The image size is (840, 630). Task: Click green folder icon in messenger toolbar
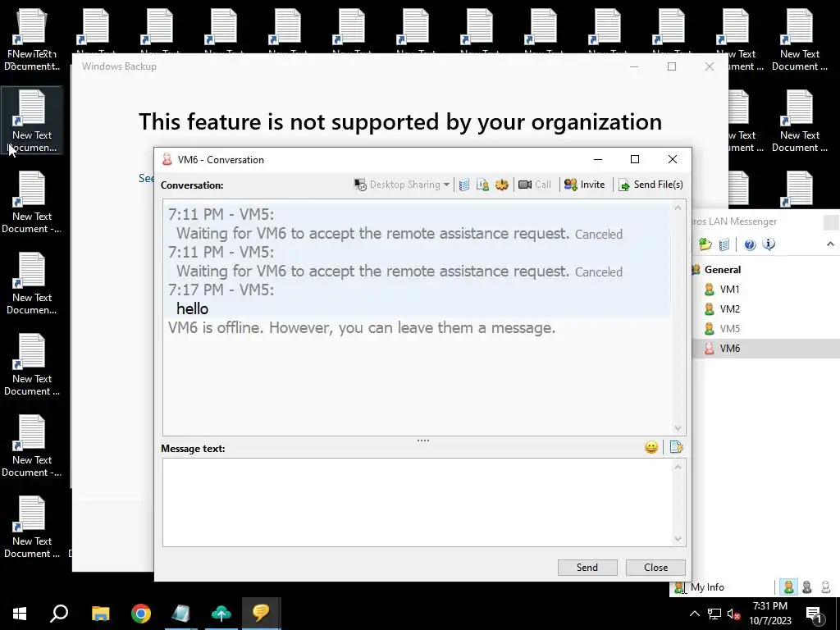[x=705, y=244]
